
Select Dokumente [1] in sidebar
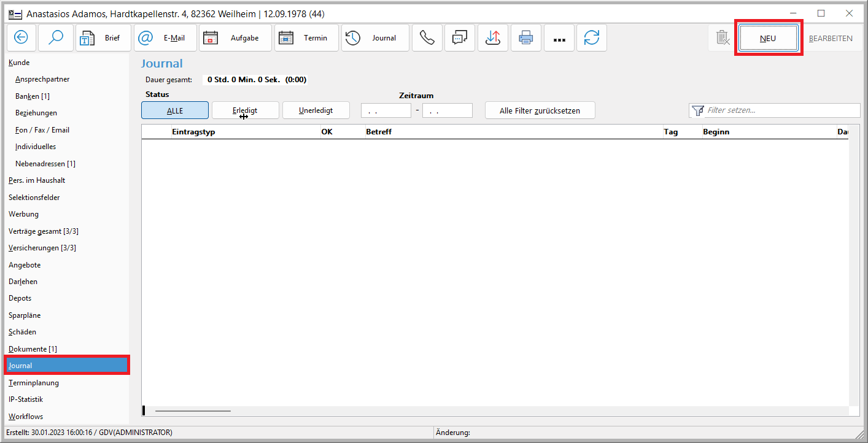pyautogui.click(x=33, y=349)
